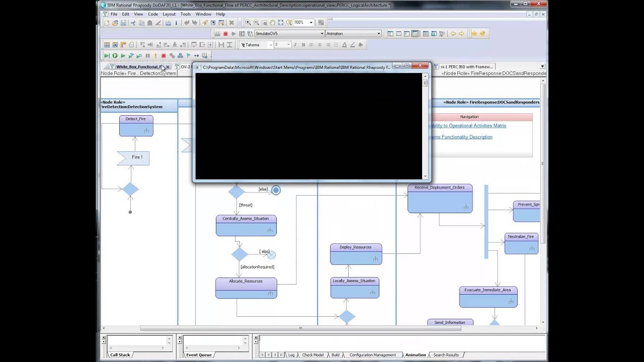This screenshot has width=644, height=362.
Task: Select the Detect_Fire action node
Action: point(136,126)
